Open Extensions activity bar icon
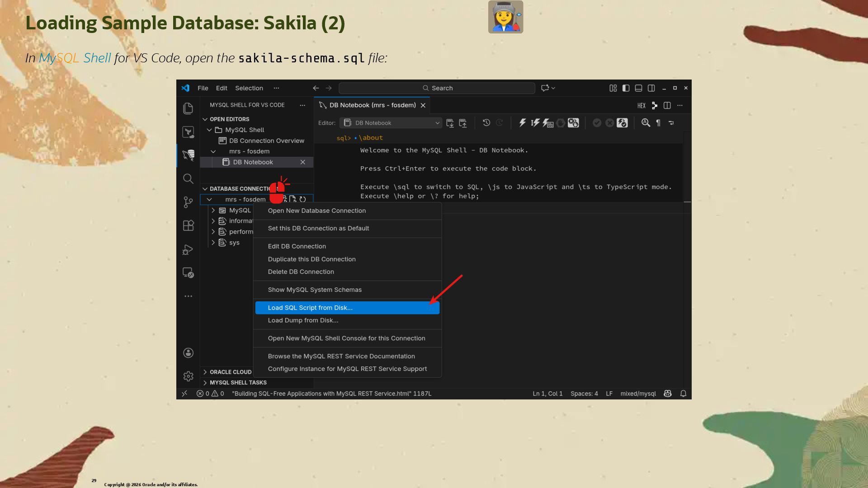 188,225
